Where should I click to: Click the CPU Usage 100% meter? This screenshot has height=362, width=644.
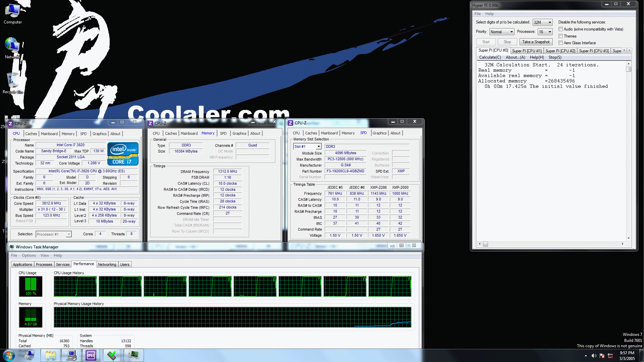pos(31,286)
